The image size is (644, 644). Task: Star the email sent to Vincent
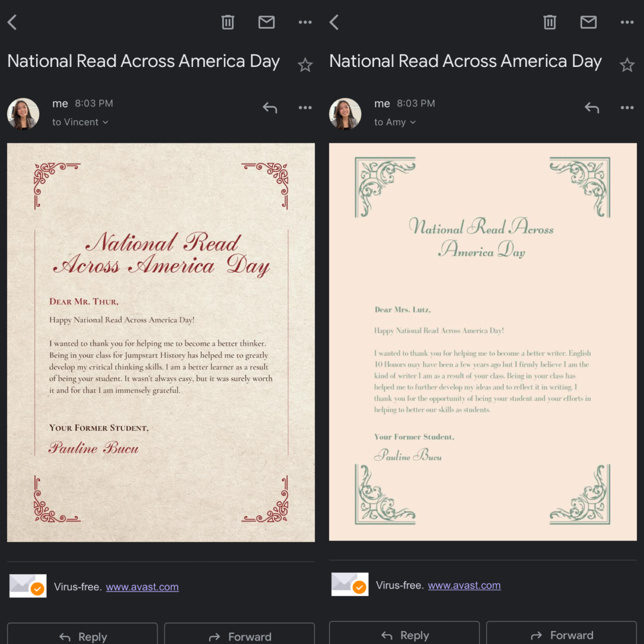click(305, 65)
